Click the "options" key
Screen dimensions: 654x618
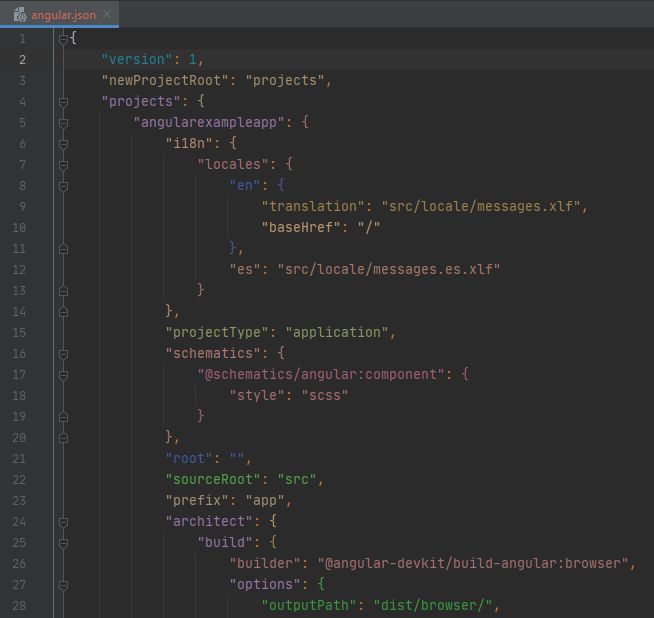click(x=265, y=584)
